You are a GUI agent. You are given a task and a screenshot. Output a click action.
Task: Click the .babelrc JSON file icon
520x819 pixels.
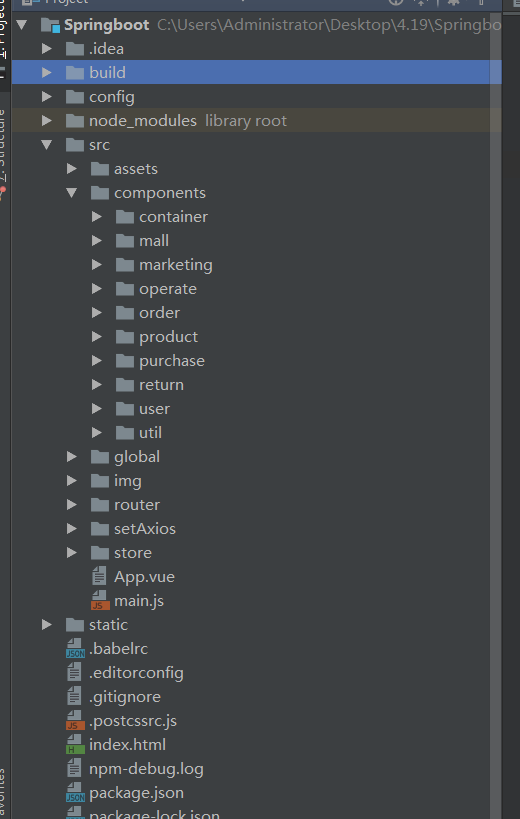pos(75,649)
